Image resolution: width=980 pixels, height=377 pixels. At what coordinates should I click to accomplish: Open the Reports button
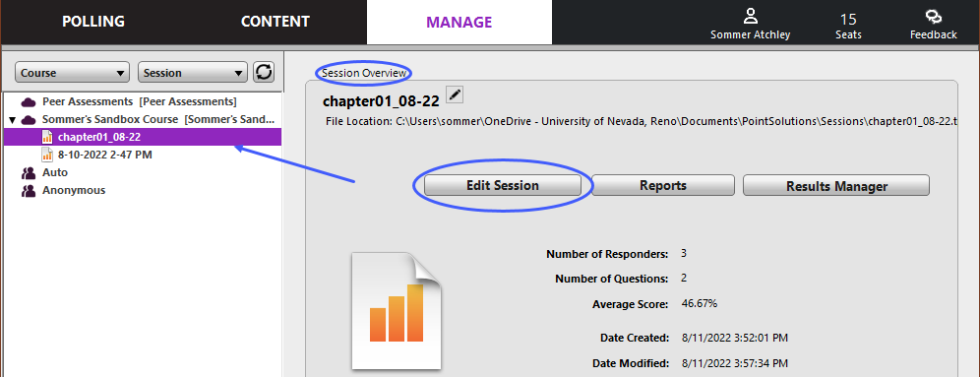[663, 186]
